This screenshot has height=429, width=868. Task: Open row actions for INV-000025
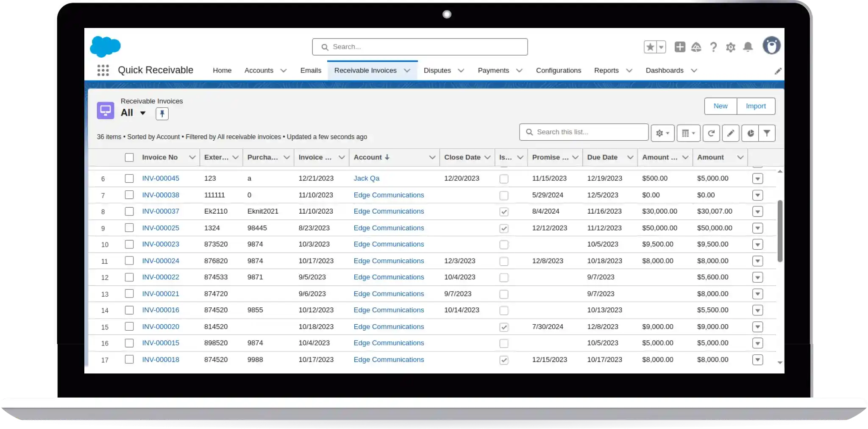tap(758, 228)
